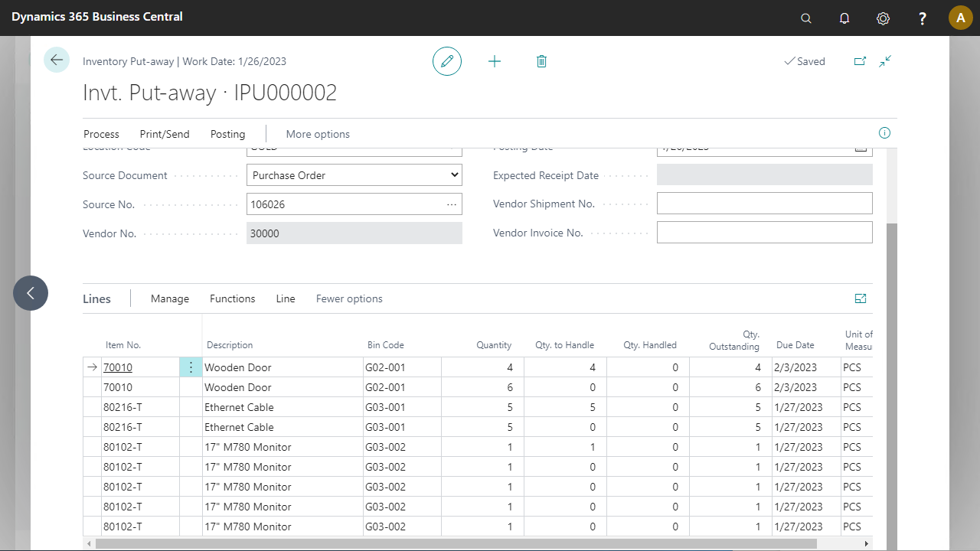This screenshot has width=980, height=551.
Task: Click Qty. to Handle 5 for Ethernet Cable
Action: [565, 407]
